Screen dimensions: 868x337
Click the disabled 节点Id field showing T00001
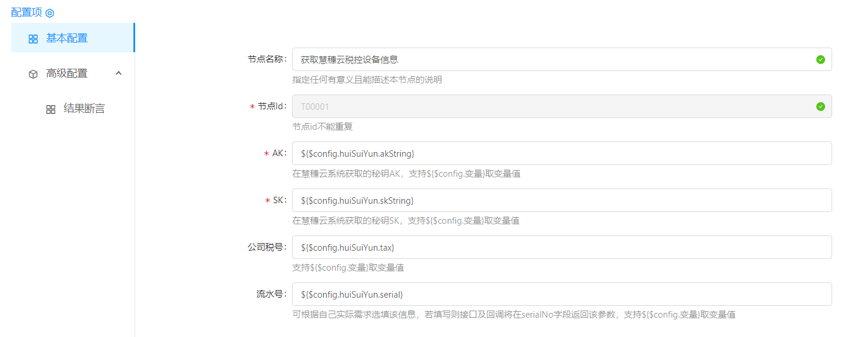click(552, 106)
